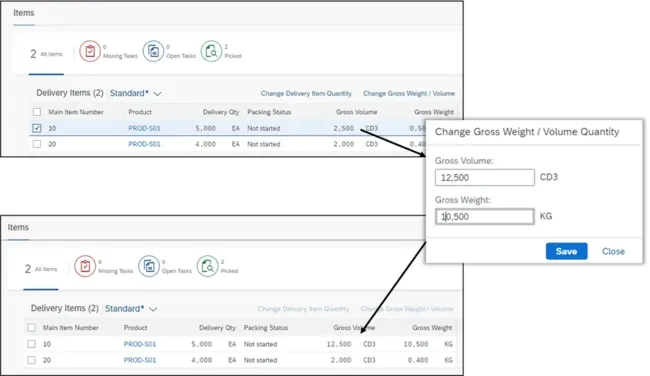Image resolution: width=650 pixels, height=376 pixels.
Task: Click 5.000 delivery qty cell in upper table
Action: point(206,128)
